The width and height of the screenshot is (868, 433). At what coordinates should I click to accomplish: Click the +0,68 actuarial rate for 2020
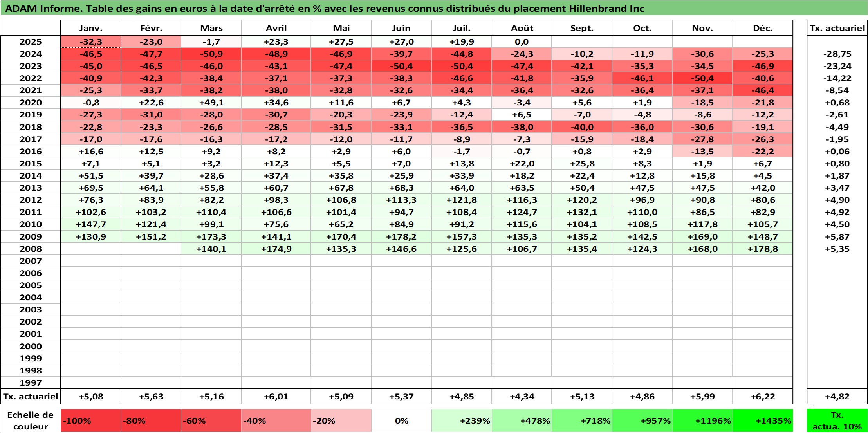pyautogui.click(x=837, y=103)
